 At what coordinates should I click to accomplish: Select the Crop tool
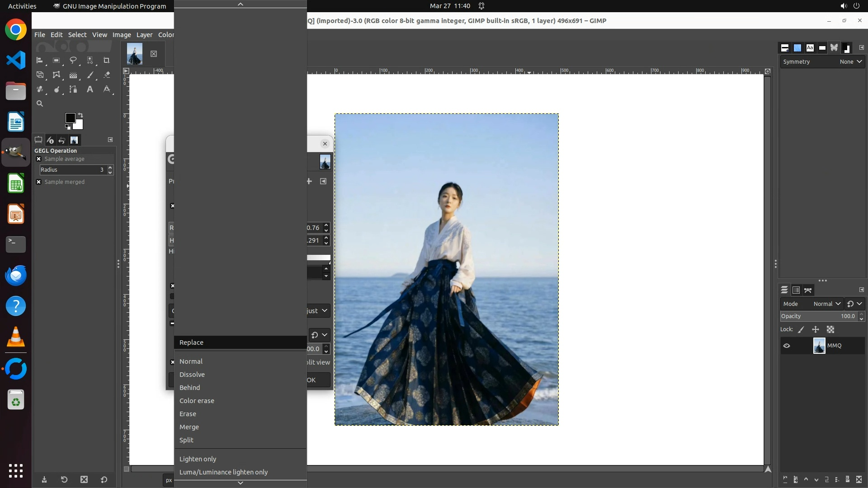[x=107, y=60]
